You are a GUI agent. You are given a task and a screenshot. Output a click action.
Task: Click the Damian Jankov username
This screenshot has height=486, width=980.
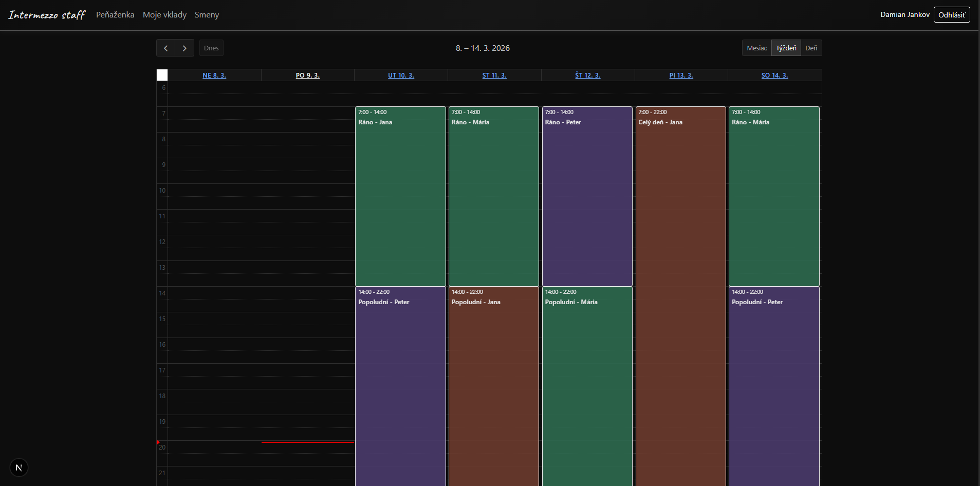click(x=904, y=14)
